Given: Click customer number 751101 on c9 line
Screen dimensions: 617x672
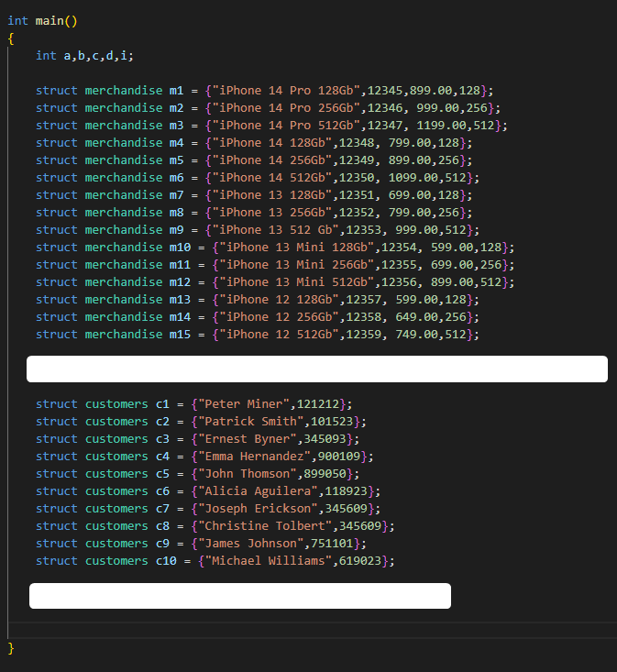Looking at the screenshot, I should pyautogui.click(x=332, y=544).
